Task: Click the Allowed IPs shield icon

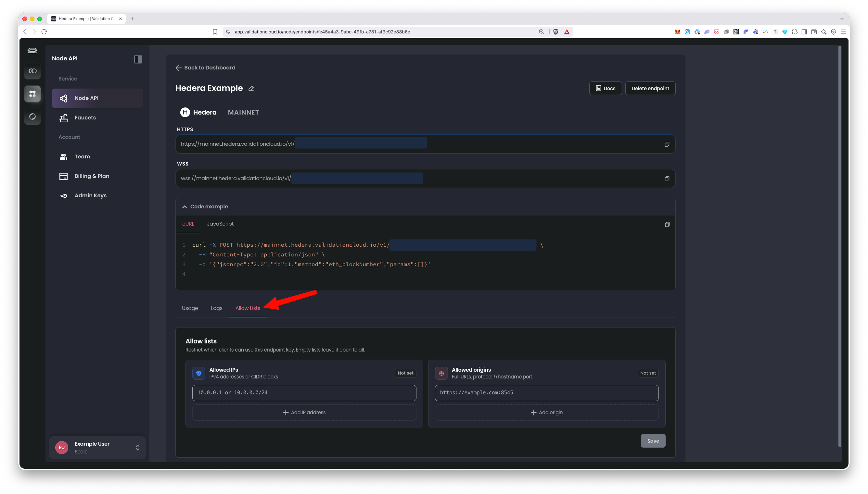Action: coord(198,373)
